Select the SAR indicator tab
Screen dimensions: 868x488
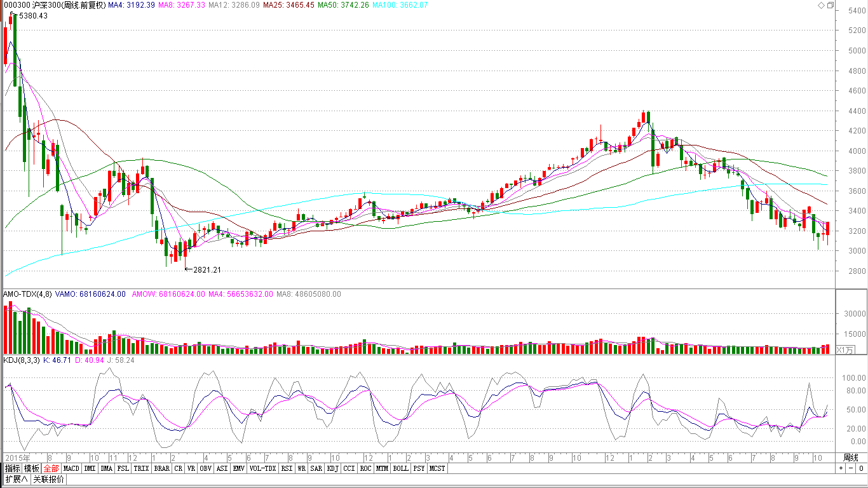(x=316, y=468)
